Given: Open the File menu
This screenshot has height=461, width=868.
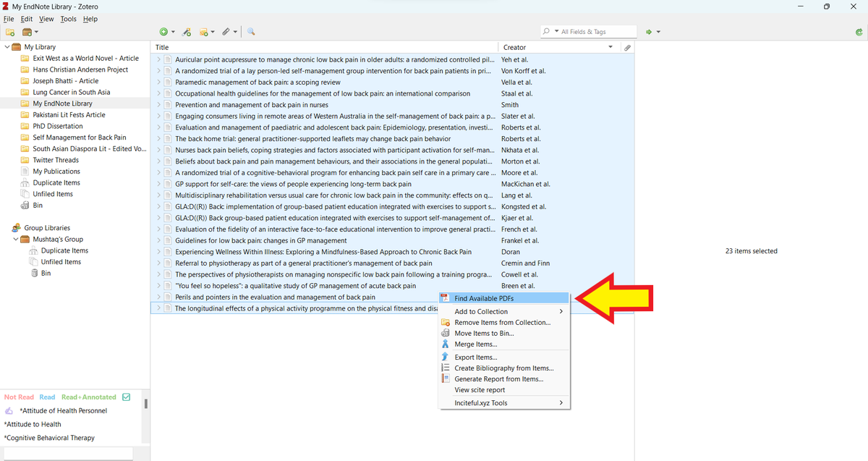Looking at the screenshot, I should pyautogui.click(x=9, y=19).
